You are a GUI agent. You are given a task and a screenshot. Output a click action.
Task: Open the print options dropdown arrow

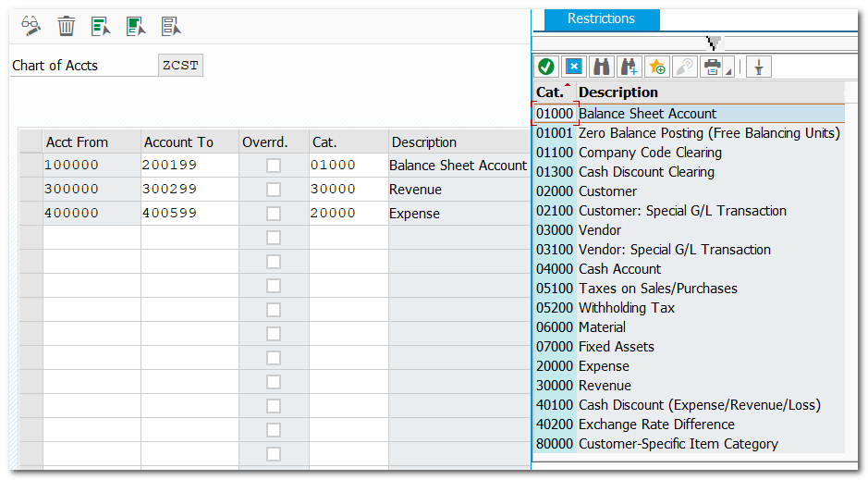728,71
